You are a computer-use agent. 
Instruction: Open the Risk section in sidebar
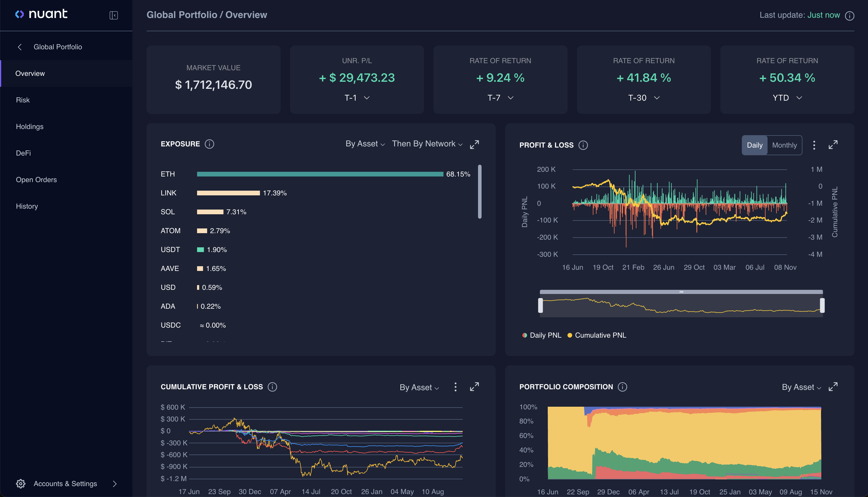click(23, 99)
